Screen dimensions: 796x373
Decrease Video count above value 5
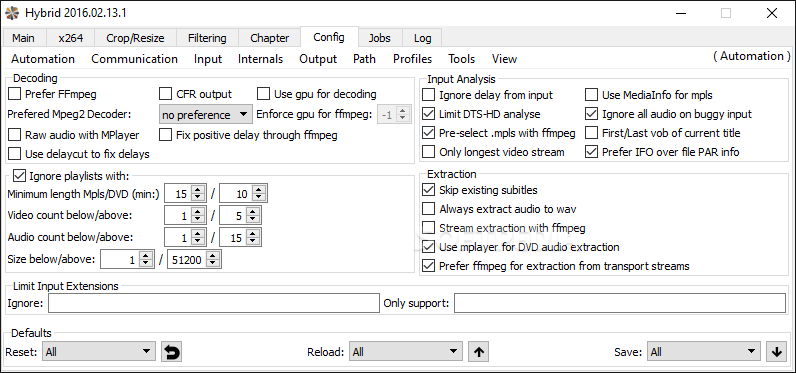[254, 220]
